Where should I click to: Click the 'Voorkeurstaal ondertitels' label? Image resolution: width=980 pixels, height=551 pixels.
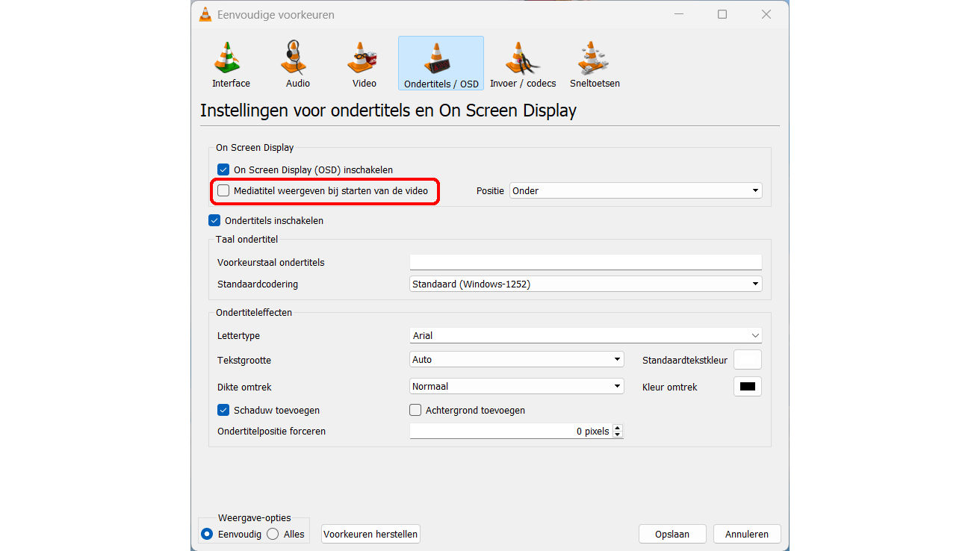pyautogui.click(x=271, y=262)
